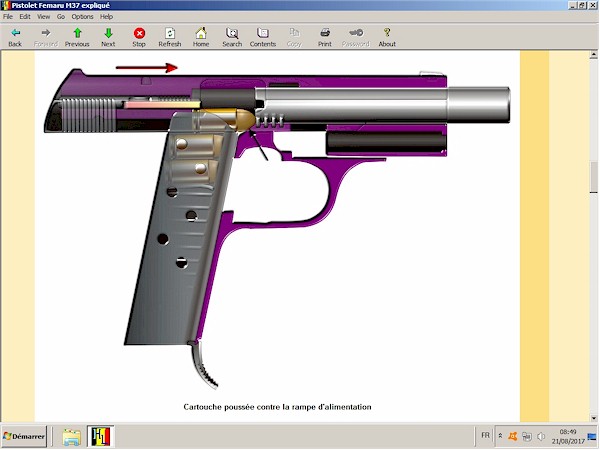Click the window title 'Pistolet Femaru M37 expliqué'
The height and width of the screenshot is (450, 600).
tap(60, 5)
